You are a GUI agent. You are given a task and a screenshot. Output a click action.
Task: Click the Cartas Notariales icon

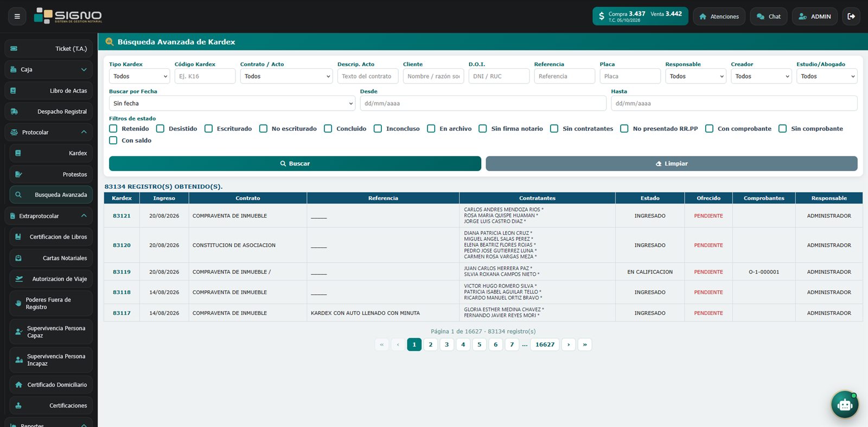(18, 258)
